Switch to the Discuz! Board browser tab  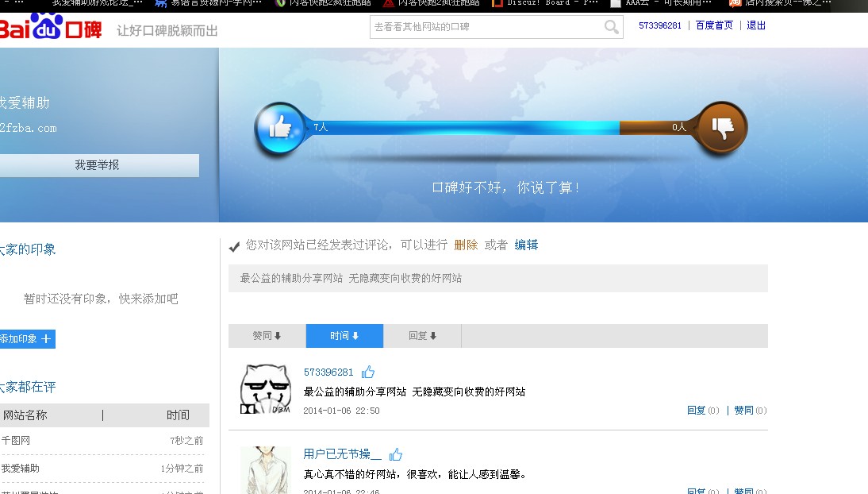[545, 3]
